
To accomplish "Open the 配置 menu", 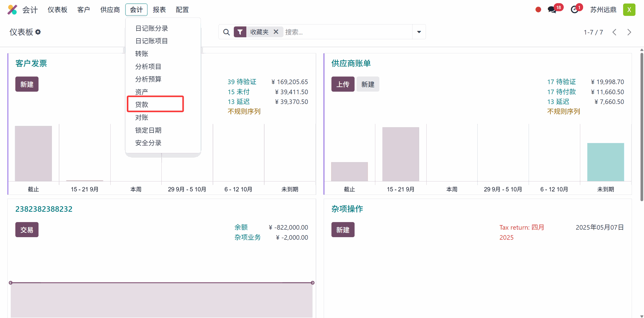I will click(182, 10).
